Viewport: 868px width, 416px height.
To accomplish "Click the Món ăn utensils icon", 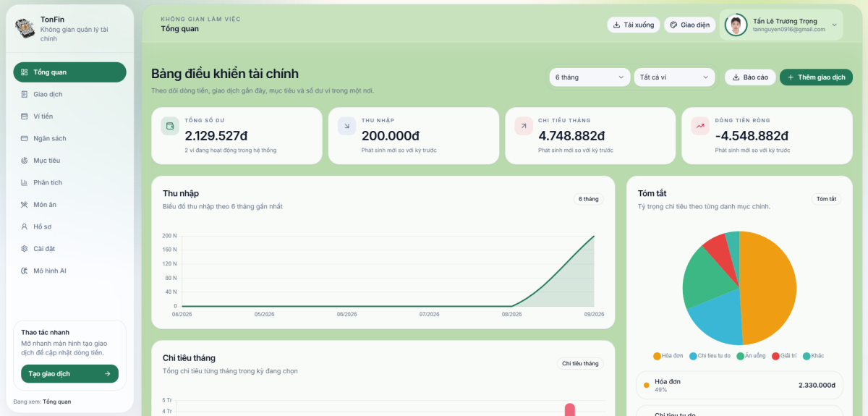I will pyautogui.click(x=24, y=205).
